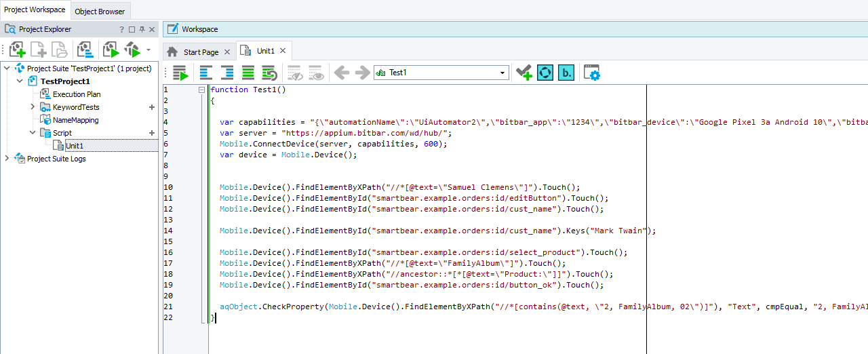Click Add New Project icon in Project Explorer
This screenshot has height=354, width=868.
pos(18,50)
